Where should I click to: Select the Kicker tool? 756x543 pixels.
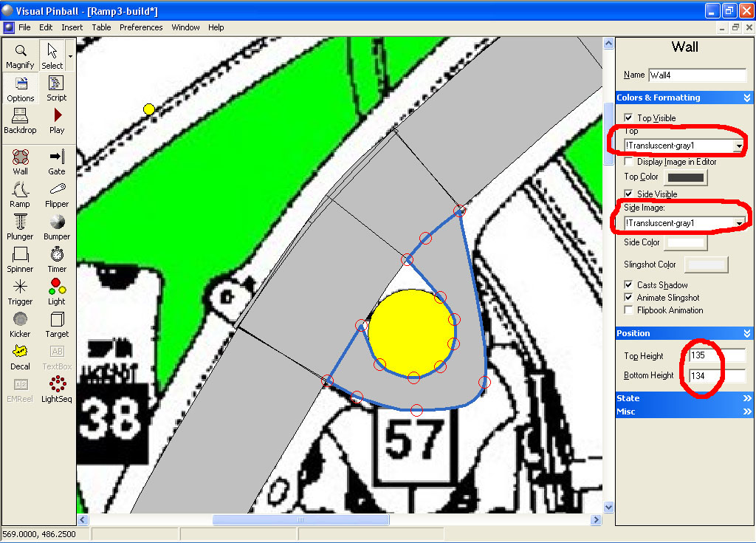coord(20,324)
